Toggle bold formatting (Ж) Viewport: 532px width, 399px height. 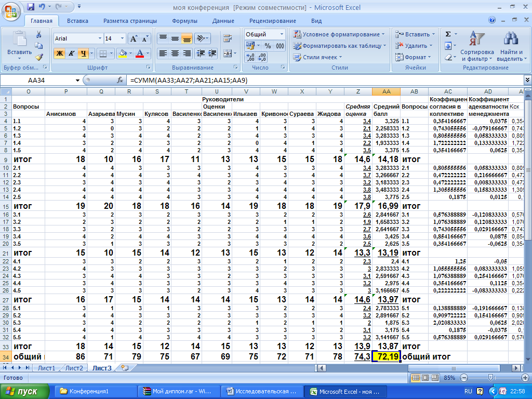pos(59,54)
